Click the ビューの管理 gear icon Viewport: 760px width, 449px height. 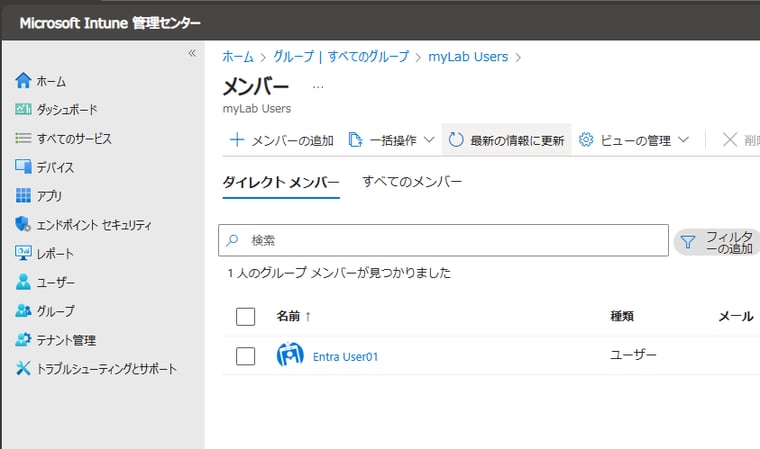tap(586, 140)
